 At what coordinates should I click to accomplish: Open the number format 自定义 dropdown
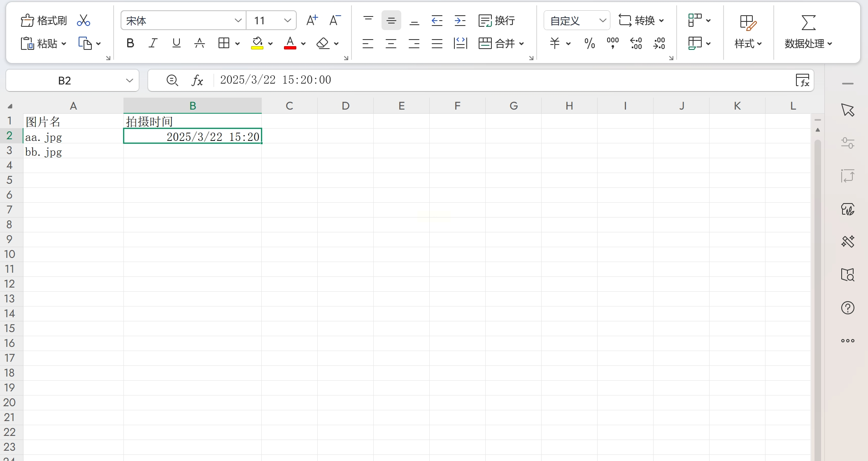click(602, 21)
